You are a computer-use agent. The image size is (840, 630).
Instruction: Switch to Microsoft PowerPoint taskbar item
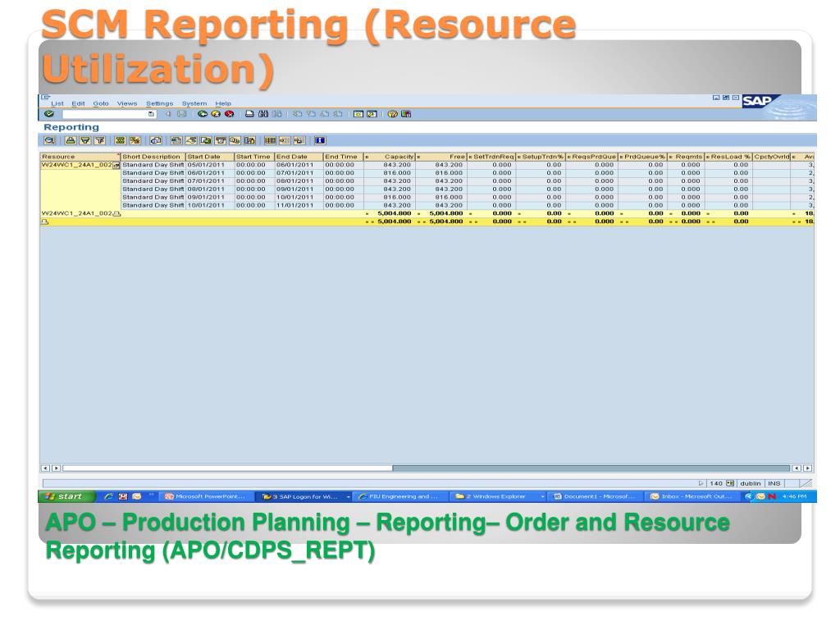pyautogui.click(x=205, y=496)
